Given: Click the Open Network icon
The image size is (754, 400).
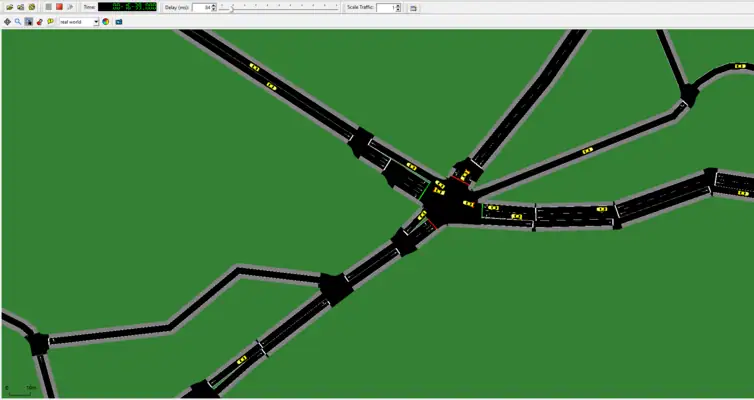Looking at the screenshot, I should 19,7.
